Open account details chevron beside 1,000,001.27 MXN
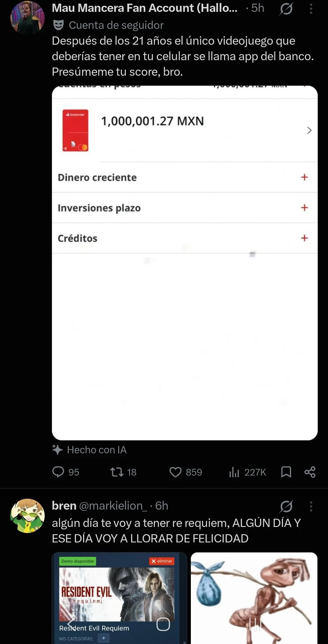Image resolution: width=328 pixels, height=644 pixels. [x=309, y=130]
